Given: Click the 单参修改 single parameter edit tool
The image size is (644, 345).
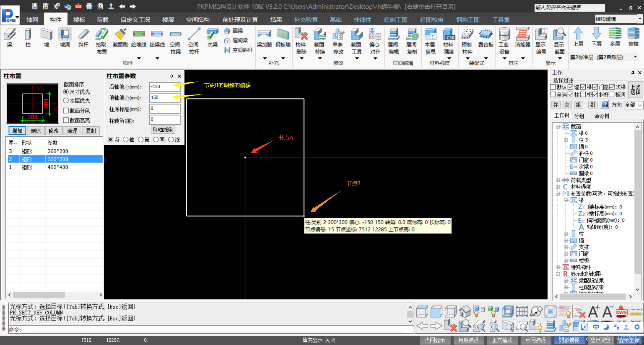Looking at the screenshot, I should 338,41.
